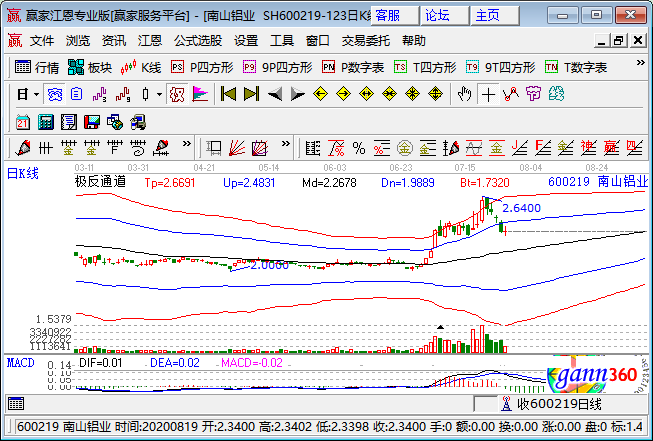Switch to the K线 candlestick chart
This screenshot has width=653, height=441.
pos(140,67)
